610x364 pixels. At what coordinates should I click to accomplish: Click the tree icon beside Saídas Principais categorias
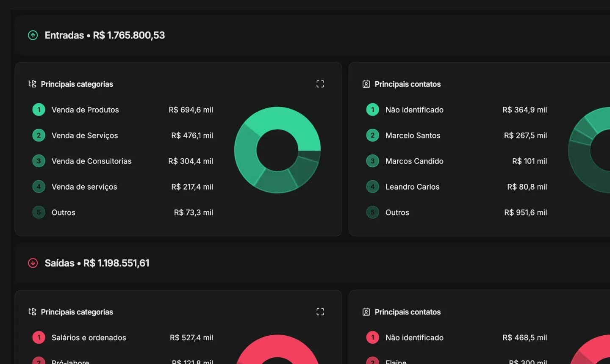click(x=32, y=312)
